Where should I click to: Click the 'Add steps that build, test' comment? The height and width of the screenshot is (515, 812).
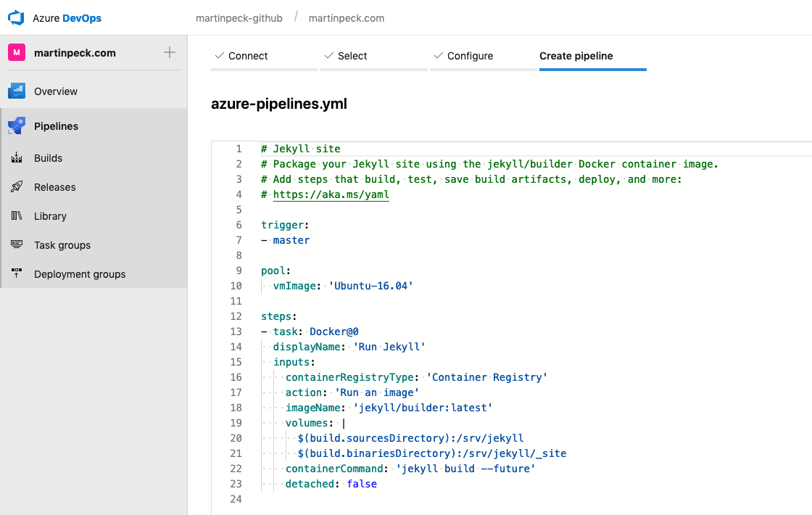(471, 179)
